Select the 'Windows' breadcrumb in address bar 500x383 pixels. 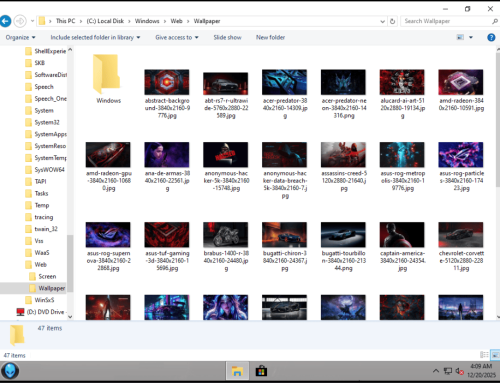[147, 21]
